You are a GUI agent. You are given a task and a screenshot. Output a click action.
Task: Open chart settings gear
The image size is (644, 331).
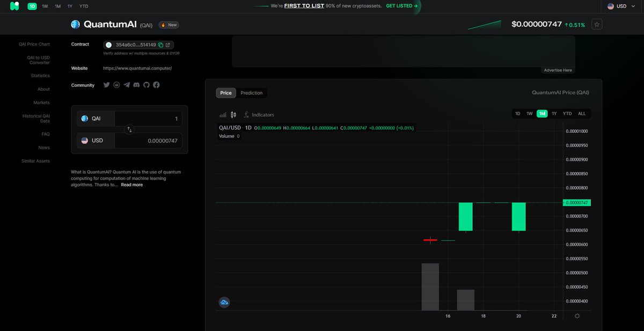pyautogui.click(x=577, y=316)
